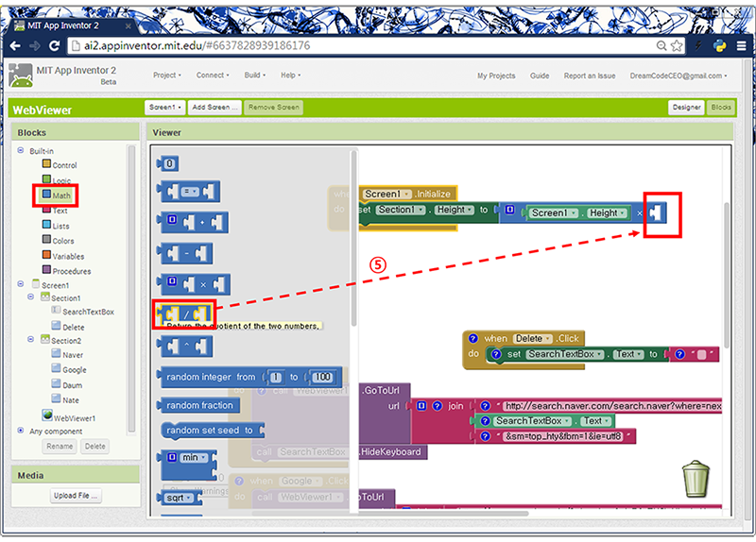756x542 pixels.
Task: Click the help icon on Delete.Click block
Action: (473, 338)
